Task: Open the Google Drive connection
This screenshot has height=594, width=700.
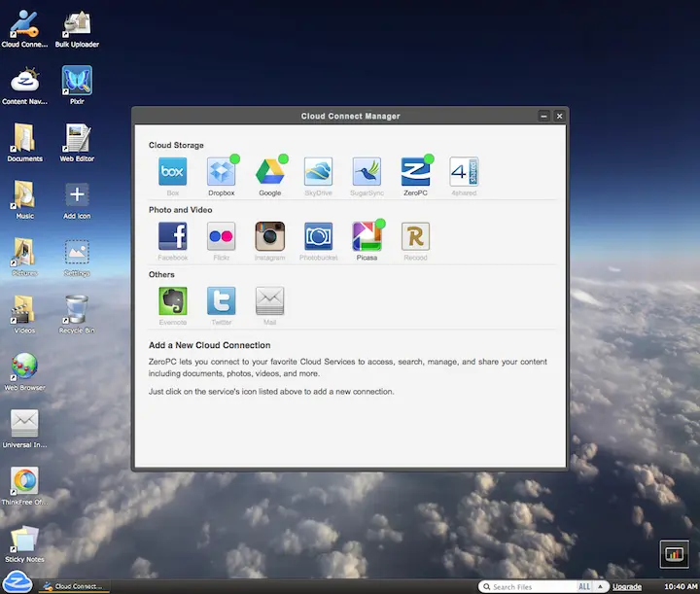Action: pyautogui.click(x=269, y=171)
